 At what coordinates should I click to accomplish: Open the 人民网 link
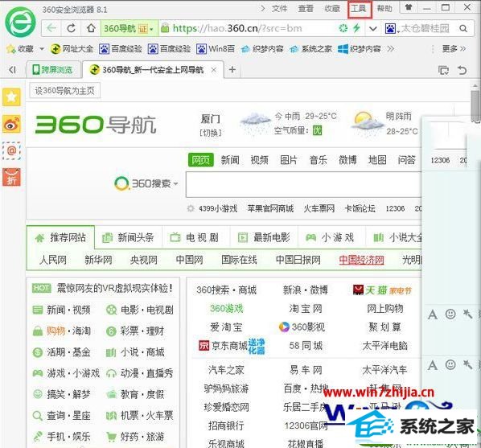(53, 260)
